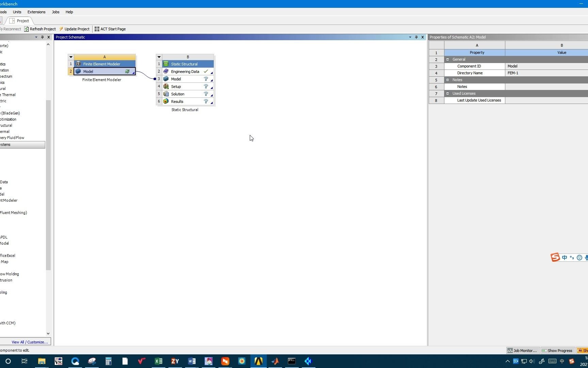The width and height of the screenshot is (588, 368).
Task: Close the Project Schematic pane
Action: click(x=423, y=37)
